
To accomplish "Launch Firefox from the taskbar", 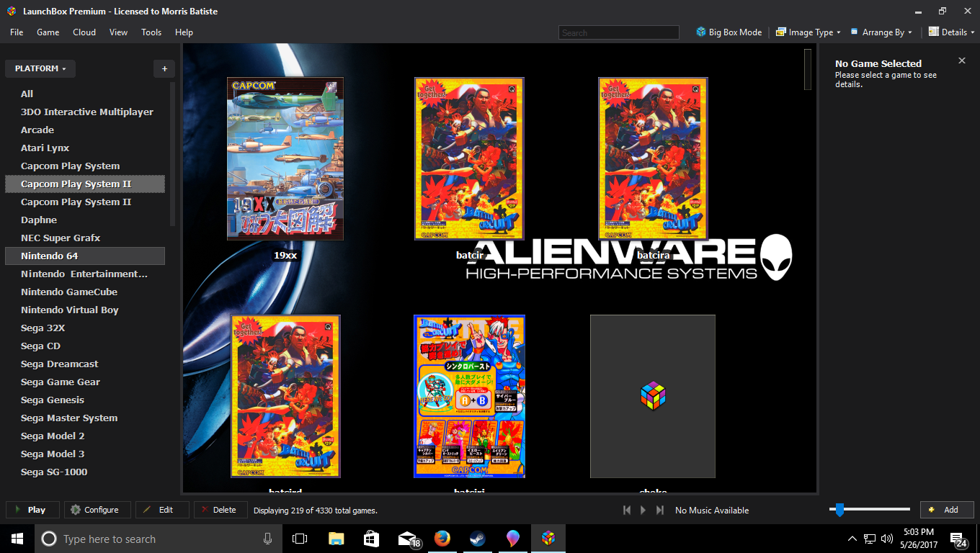I will click(442, 539).
